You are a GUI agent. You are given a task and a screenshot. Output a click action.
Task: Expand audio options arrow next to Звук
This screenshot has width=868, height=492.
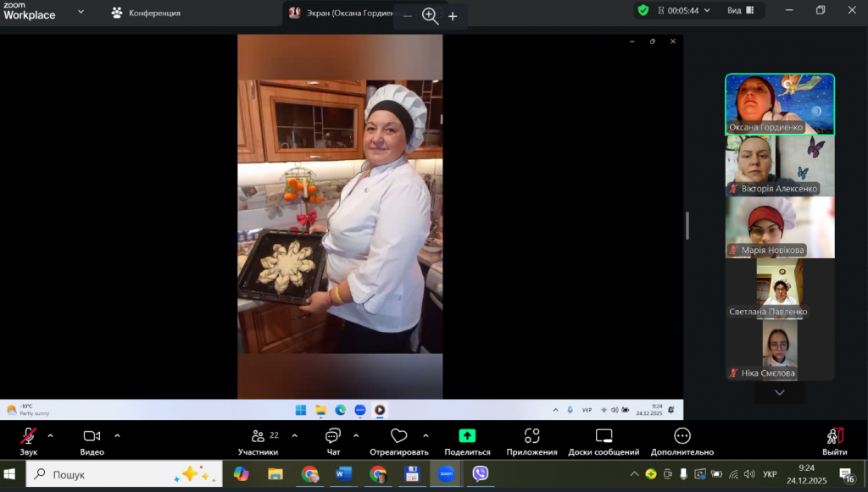point(50,436)
